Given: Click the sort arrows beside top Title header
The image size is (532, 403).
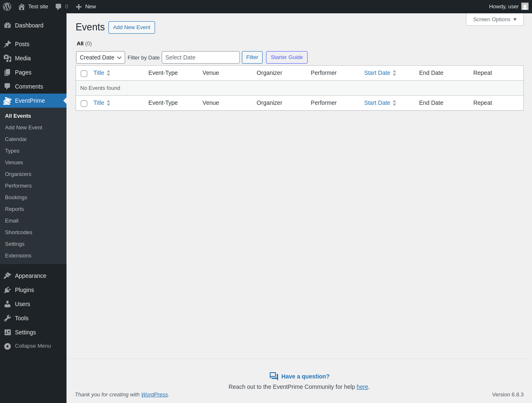Looking at the screenshot, I should click(x=108, y=73).
